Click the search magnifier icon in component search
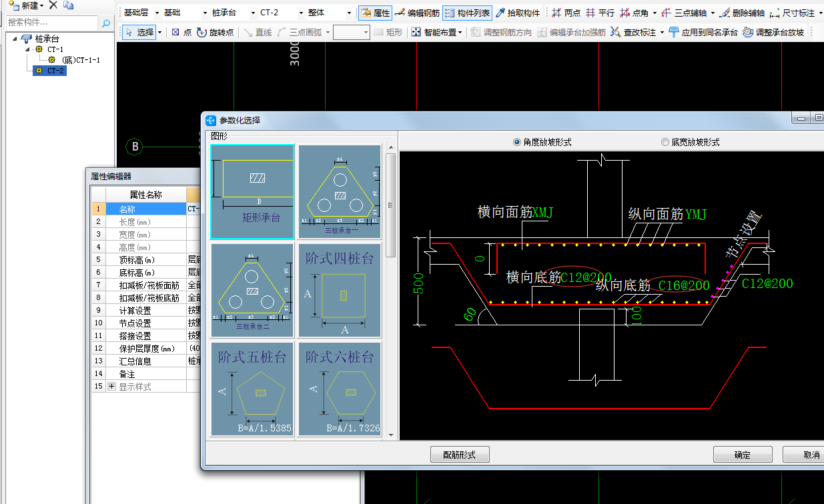The image size is (824, 504). 106,23
